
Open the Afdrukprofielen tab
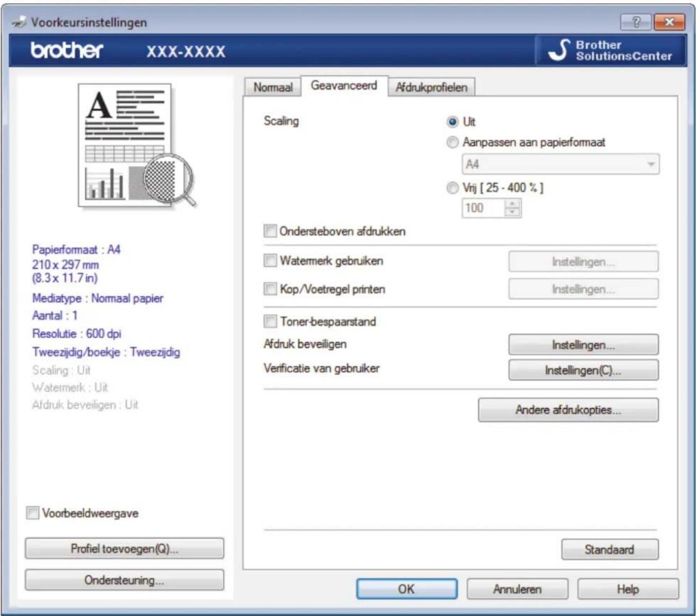[431, 87]
